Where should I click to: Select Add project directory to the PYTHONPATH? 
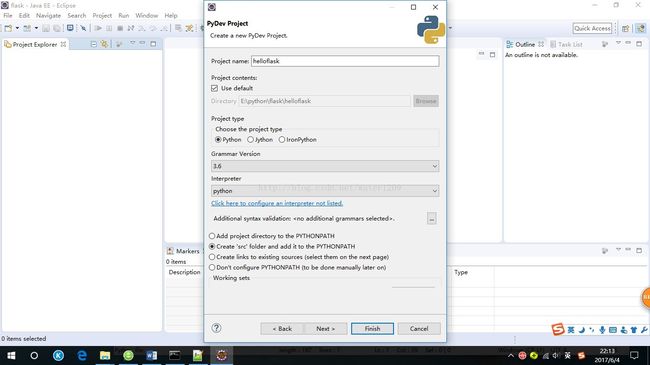212,236
